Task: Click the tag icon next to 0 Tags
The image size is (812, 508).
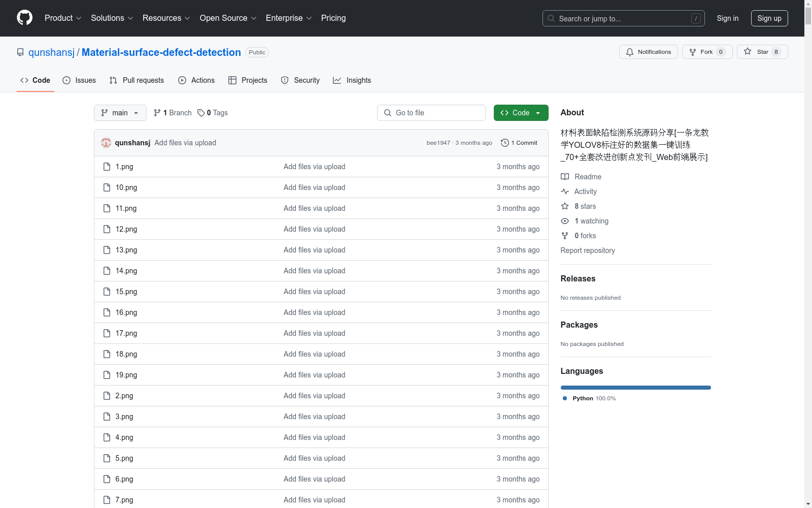Action: click(201, 113)
